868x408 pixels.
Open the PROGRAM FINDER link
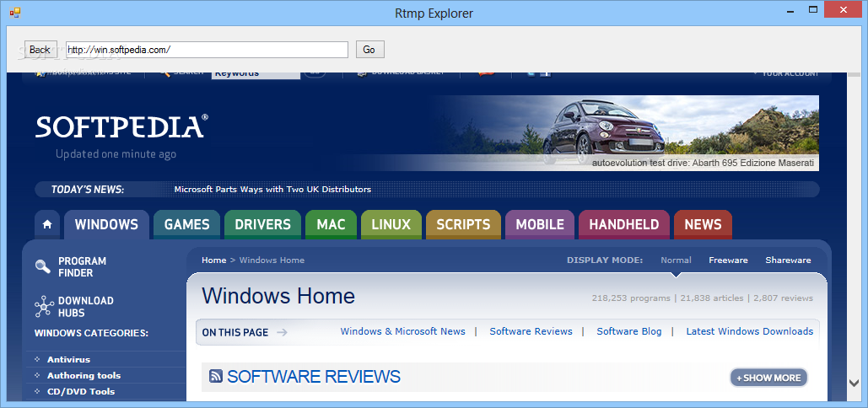[x=82, y=267]
